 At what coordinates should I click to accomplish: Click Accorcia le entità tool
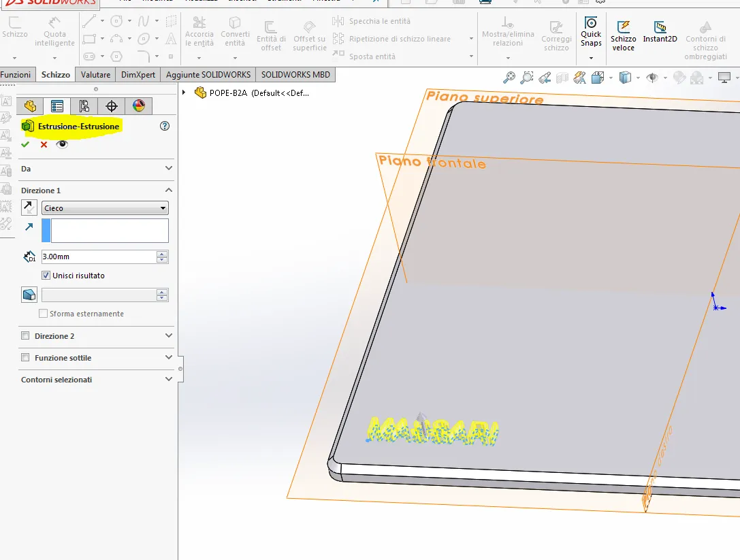pos(199,31)
